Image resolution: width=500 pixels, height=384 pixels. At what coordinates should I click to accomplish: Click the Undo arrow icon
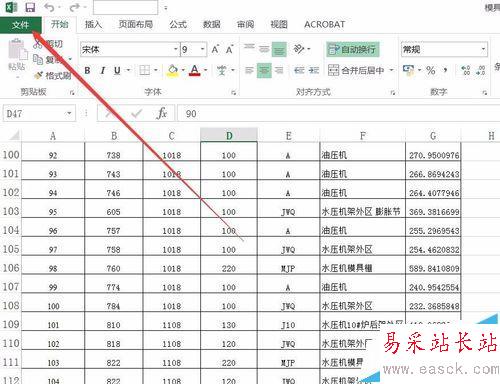click(x=49, y=7)
